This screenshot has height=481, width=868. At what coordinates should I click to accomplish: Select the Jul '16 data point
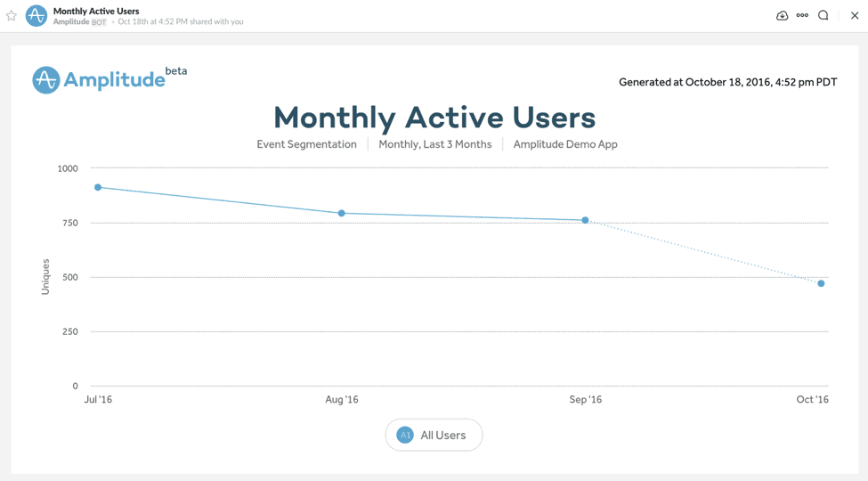[x=98, y=188]
